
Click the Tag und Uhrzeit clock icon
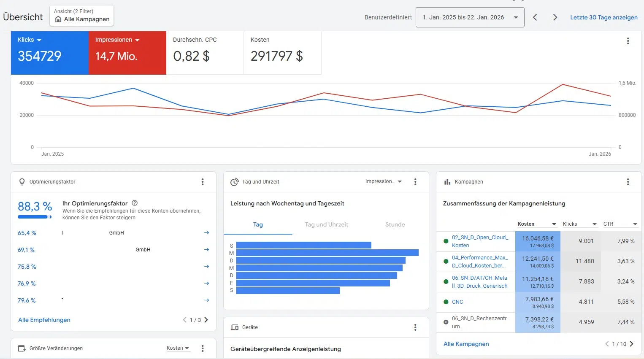coord(234,182)
